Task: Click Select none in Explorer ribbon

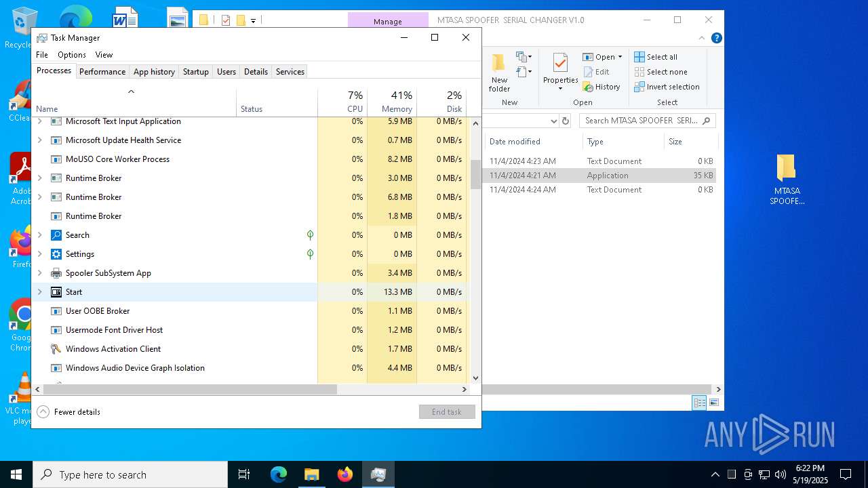Action: [x=661, y=72]
